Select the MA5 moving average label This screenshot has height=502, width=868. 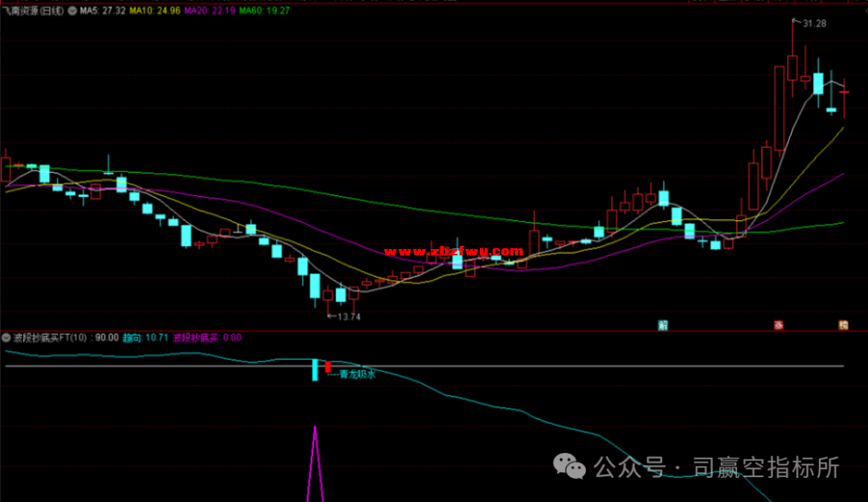[103, 11]
